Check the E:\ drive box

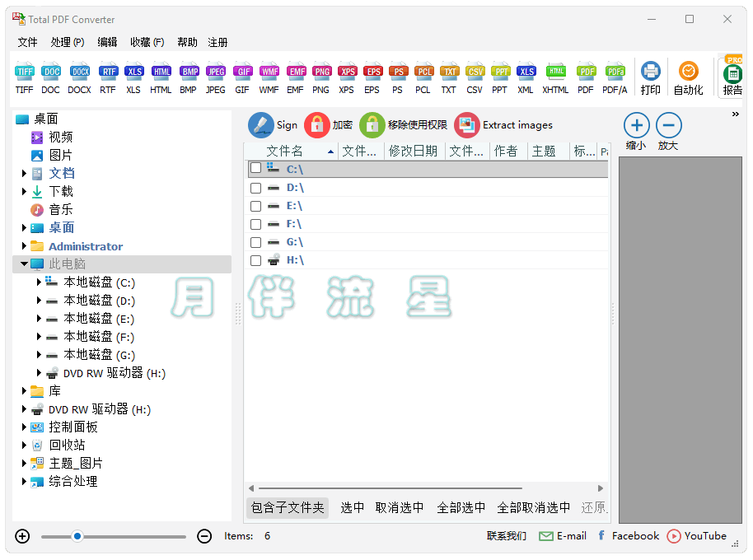click(x=256, y=207)
